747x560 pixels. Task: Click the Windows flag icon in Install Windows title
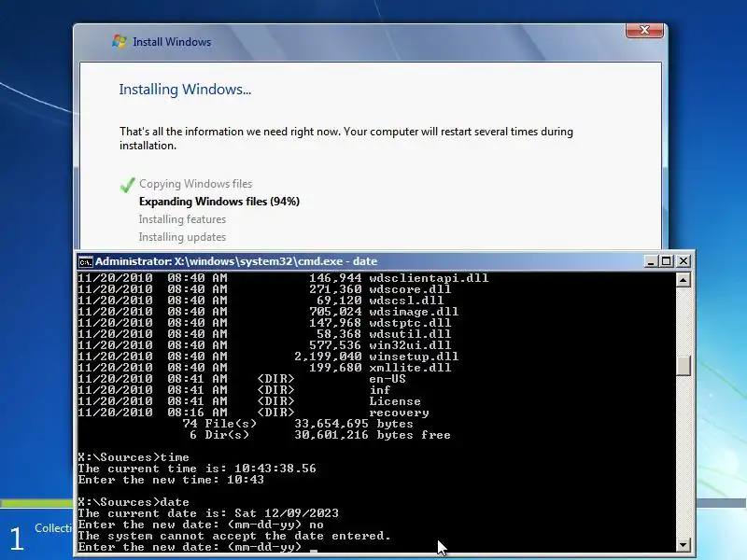[120, 42]
